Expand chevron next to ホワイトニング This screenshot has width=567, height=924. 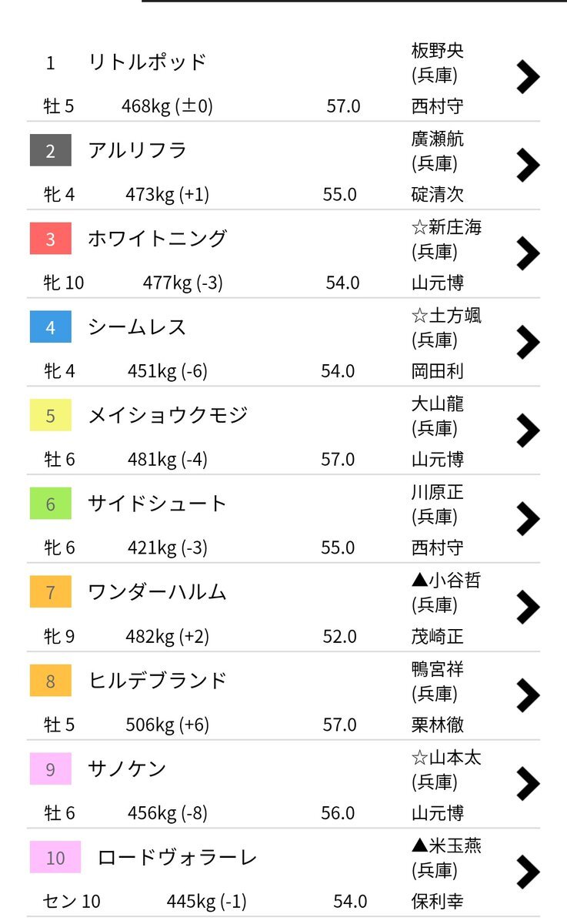(x=528, y=253)
